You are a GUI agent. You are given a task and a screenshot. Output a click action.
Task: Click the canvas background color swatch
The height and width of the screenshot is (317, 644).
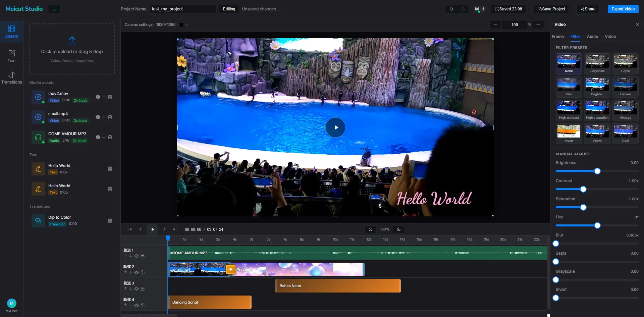181,25
